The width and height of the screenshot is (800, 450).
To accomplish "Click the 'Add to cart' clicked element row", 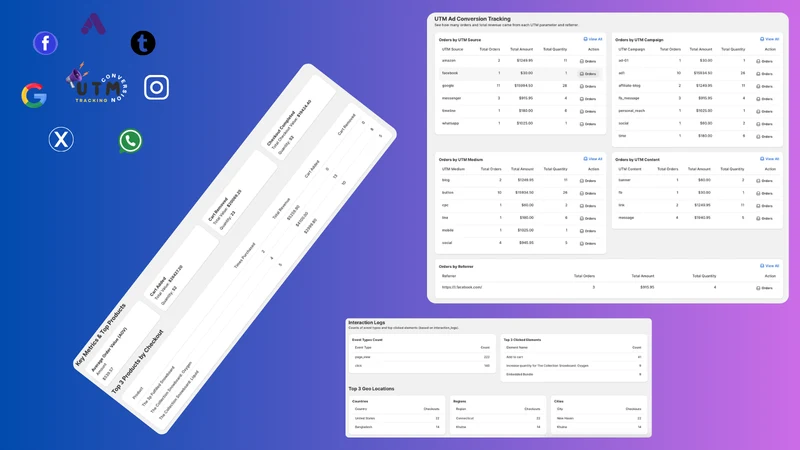I will [x=573, y=357].
